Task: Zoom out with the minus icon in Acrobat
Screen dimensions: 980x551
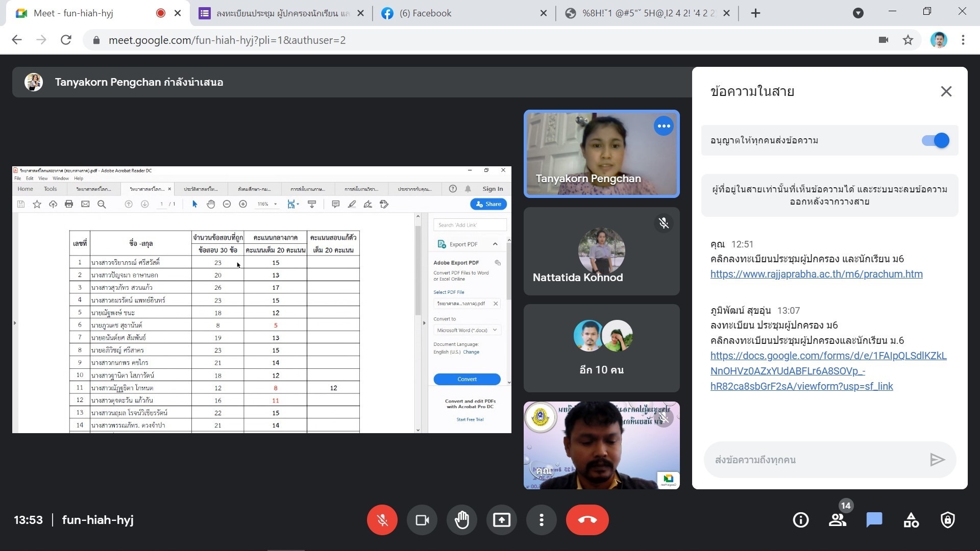Action: (x=227, y=204)
